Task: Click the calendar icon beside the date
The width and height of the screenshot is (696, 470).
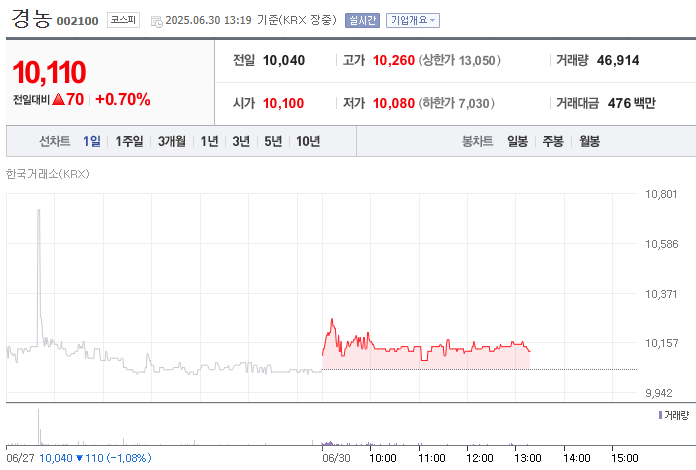Action: [156, 21]
